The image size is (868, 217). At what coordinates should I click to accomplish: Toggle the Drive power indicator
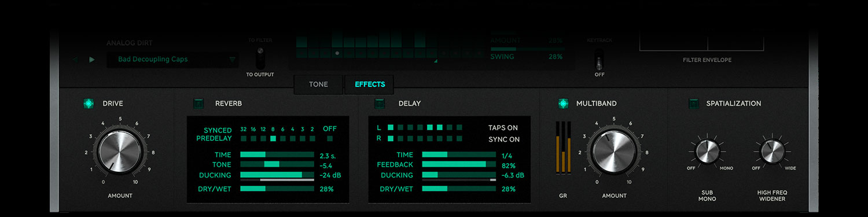(x=88, y=104)
